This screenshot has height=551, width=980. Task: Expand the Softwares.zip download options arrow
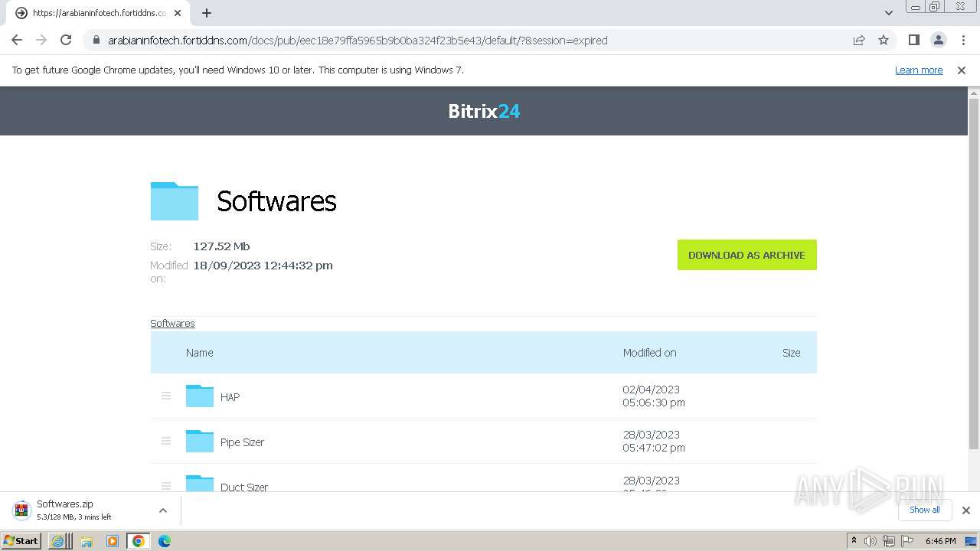(x=163, y=510)
